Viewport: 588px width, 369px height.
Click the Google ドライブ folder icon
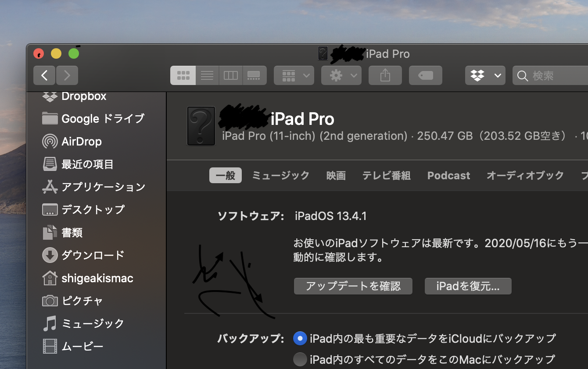[x=50, y=118]
